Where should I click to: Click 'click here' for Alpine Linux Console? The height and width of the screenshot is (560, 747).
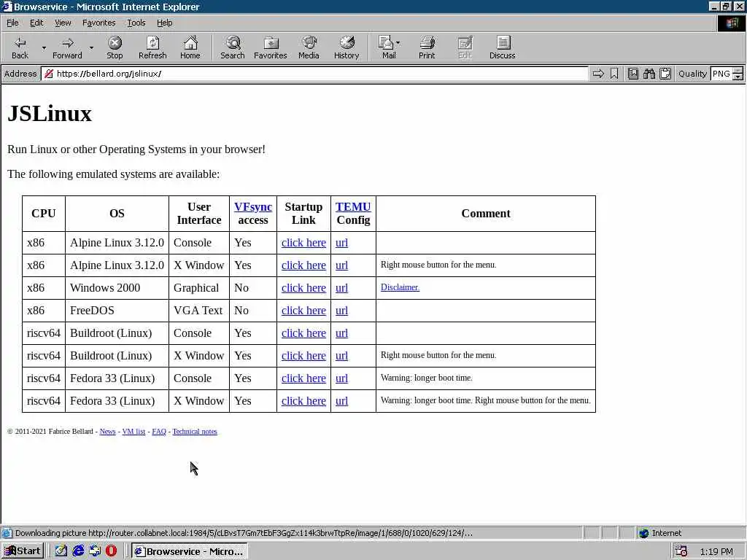pyautogui.click(x=303, y=243)
